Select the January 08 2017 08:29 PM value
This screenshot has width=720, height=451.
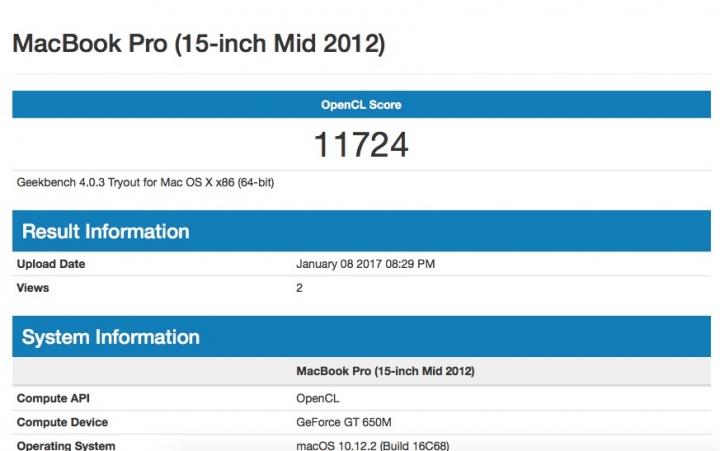coord(366,264)
